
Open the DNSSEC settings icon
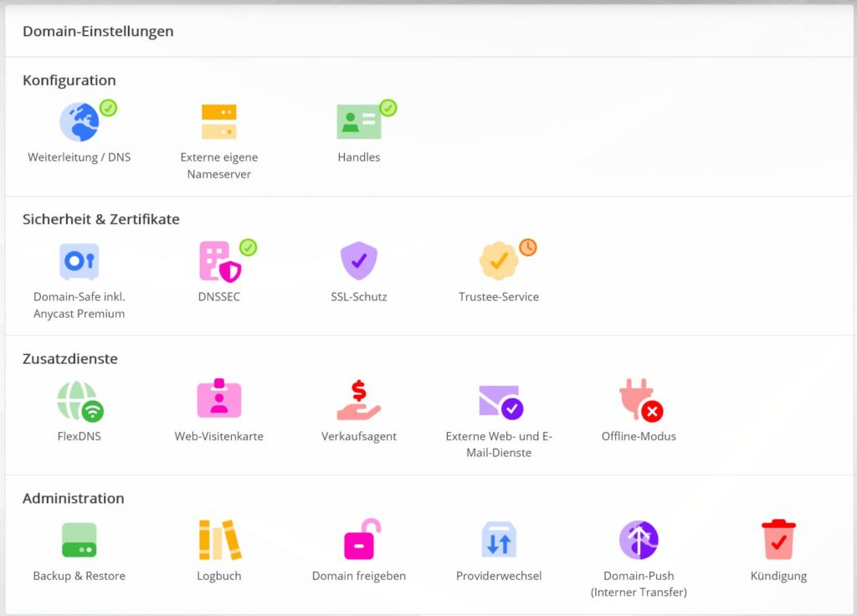(219, 261)
